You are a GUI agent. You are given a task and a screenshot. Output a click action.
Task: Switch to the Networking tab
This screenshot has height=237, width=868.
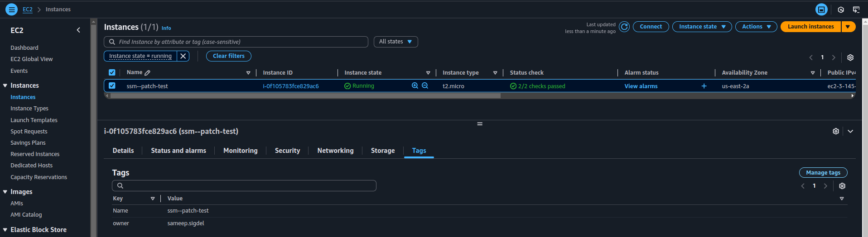(x=335, y=151)
